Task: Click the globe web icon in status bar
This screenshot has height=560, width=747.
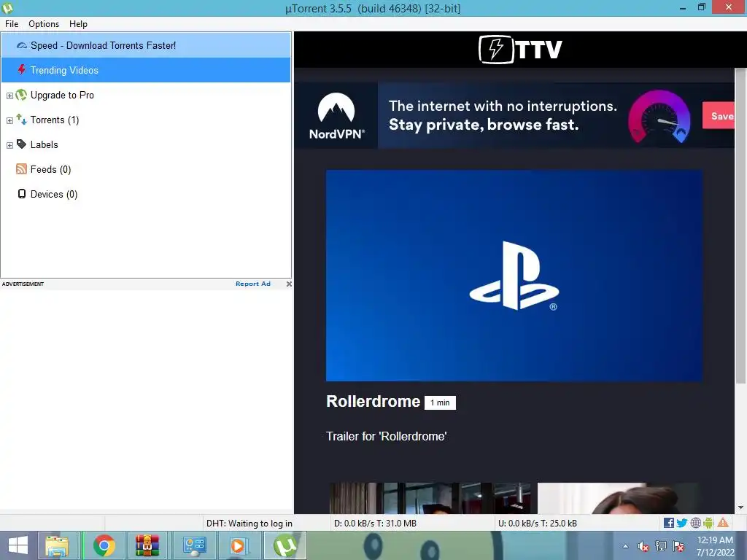Action: 695,523
